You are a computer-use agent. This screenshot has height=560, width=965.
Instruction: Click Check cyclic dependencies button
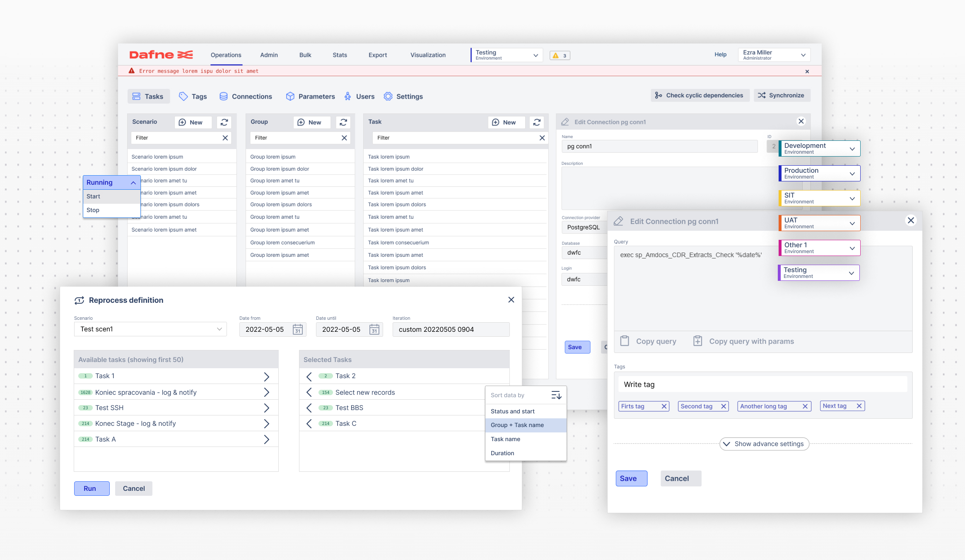point(699,95)
